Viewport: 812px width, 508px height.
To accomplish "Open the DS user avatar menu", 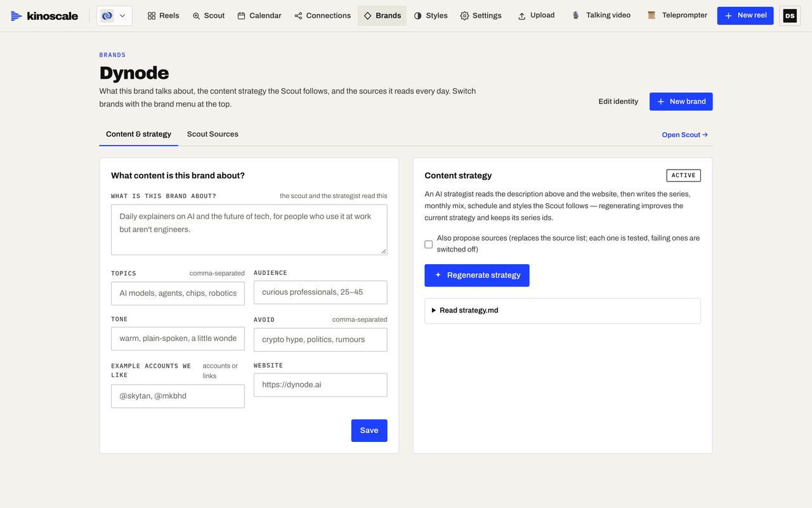I will (790, 16).
